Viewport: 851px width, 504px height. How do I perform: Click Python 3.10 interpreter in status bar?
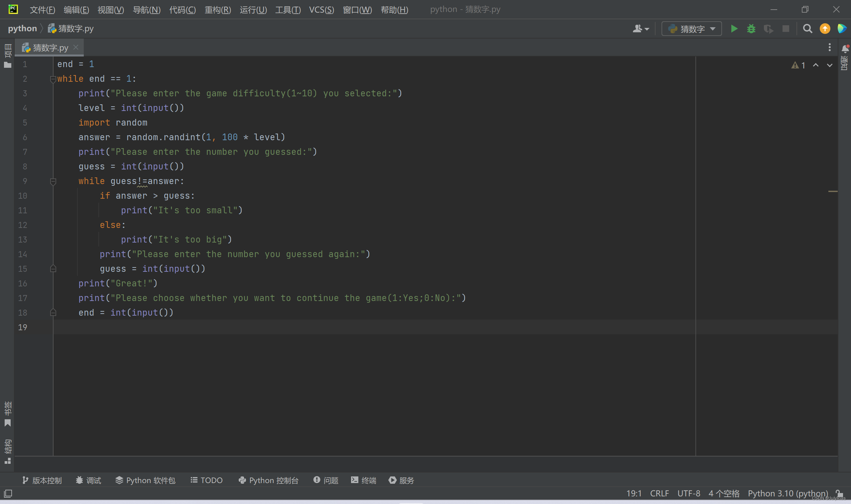tap(788, 493)
